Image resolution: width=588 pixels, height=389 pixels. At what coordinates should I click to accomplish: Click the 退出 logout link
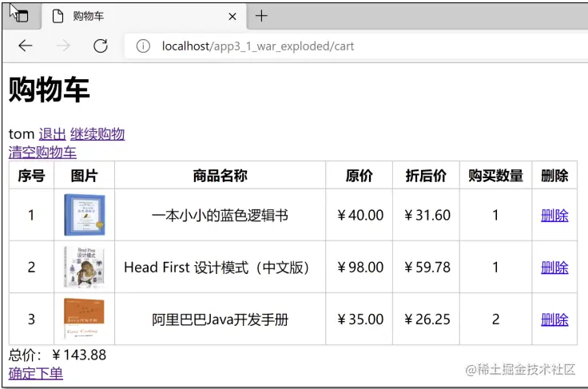[52, 134]
